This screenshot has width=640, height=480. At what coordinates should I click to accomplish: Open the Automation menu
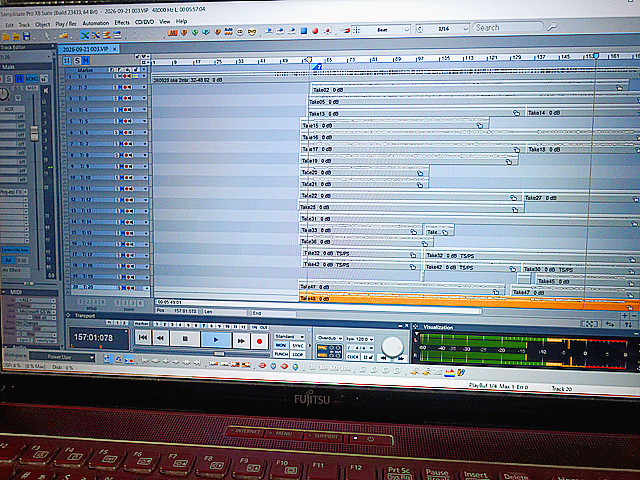[96, 23]
